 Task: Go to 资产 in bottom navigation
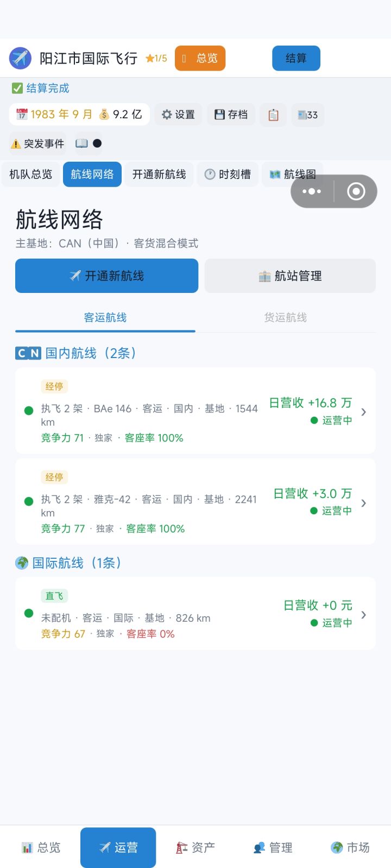[195, 847]
